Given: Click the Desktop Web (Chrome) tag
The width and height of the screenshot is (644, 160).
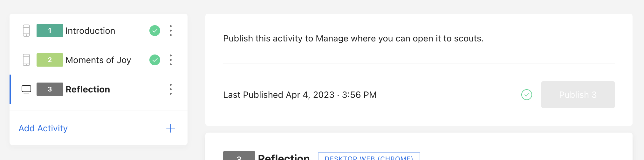Looking at the screenshot, I should (369, 156).
